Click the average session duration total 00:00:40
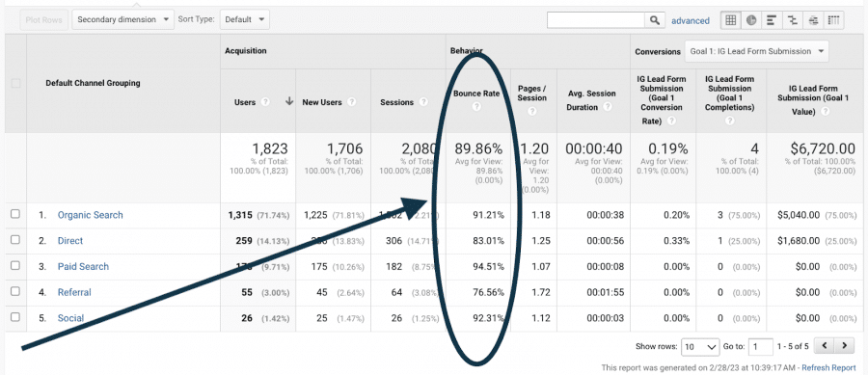 coord(593,148)
